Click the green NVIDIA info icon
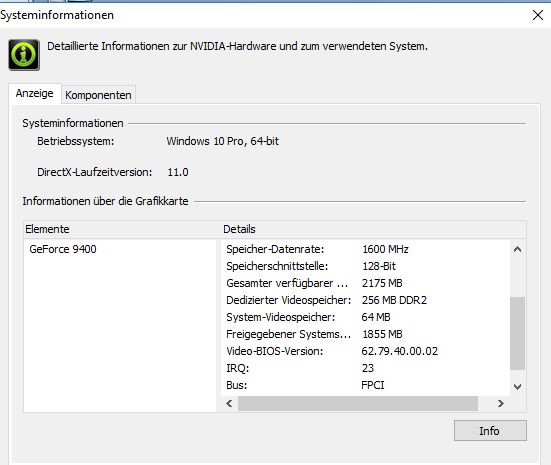The width and height of the screenshot is (551, 465). point(24,55)
